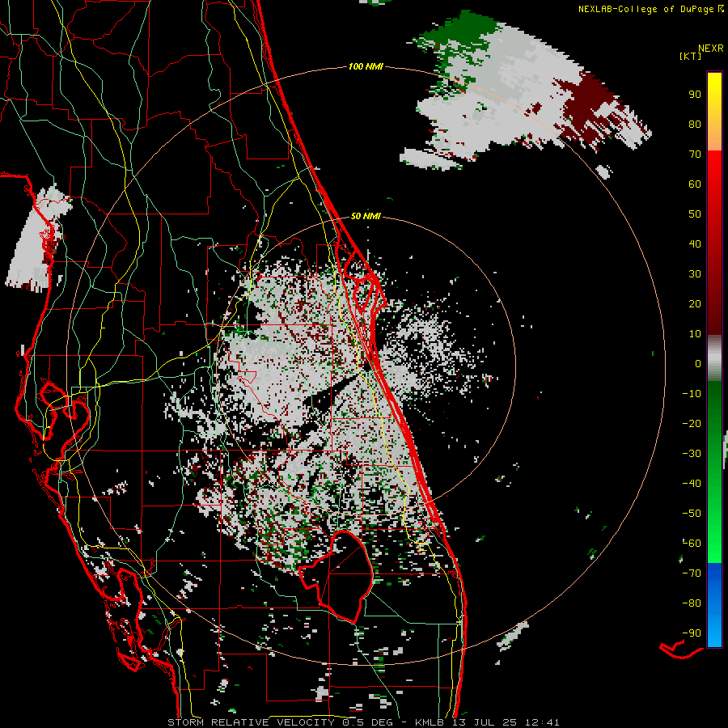Click the 100 NMI range ring label

366,66
